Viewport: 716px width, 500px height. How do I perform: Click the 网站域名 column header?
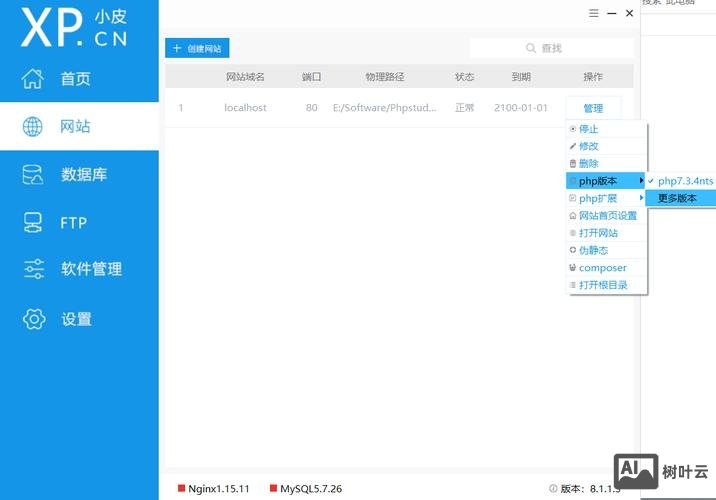(x=245, y=77)
